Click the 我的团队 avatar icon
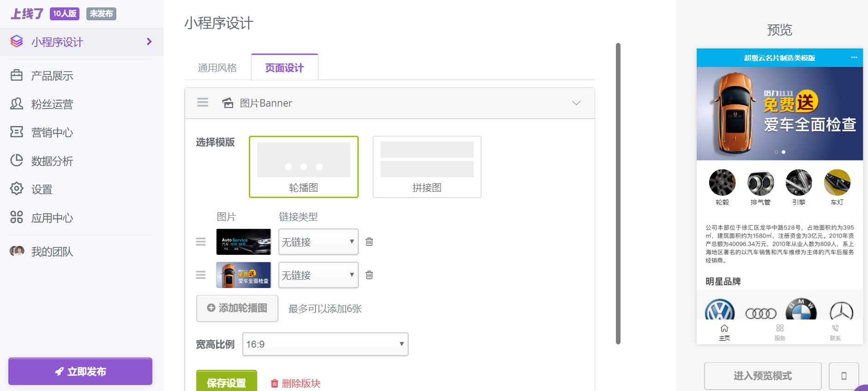This screenshot has width=868, height=391. coord(17,251)
